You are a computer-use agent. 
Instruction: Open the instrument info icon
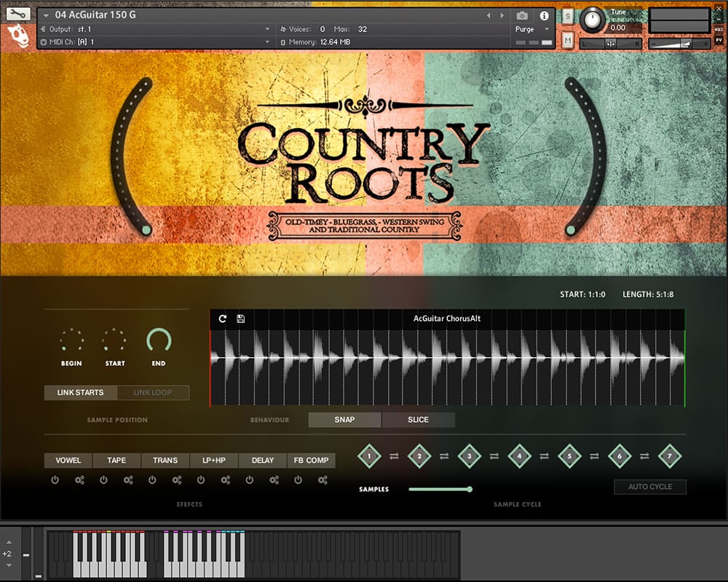(544, 15)
